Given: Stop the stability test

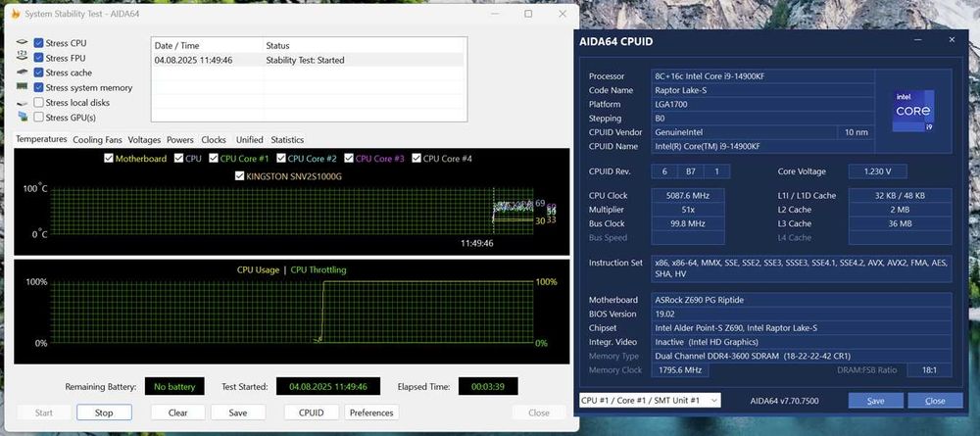Looking at the screenshot, I should [x=104, y=412].
